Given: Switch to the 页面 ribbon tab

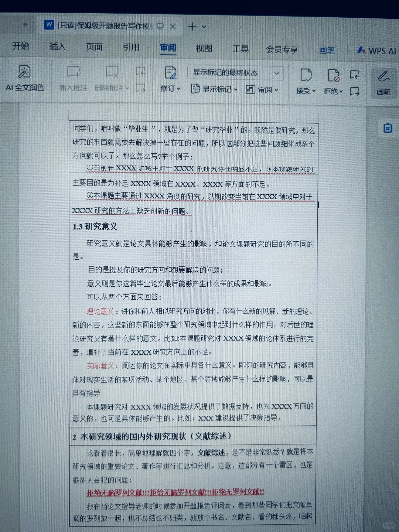Looking at the screenshot, I should pyautogui.click(x=94, y=47).
